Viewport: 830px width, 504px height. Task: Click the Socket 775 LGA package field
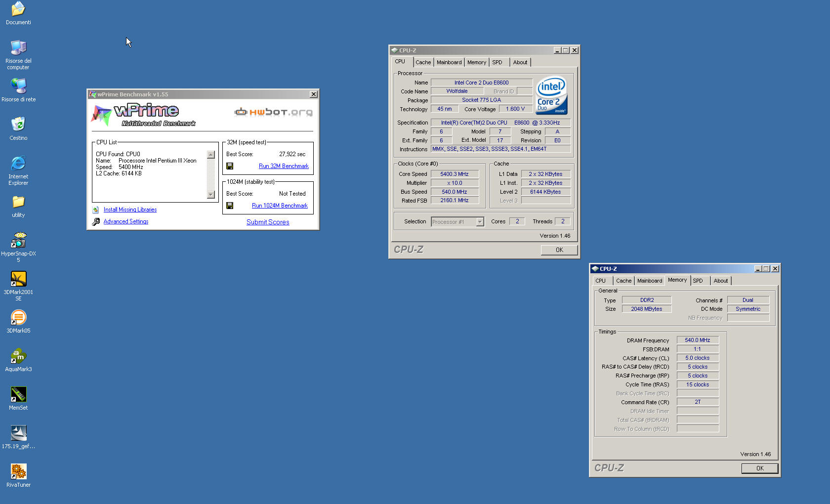pyautogui.click(x=482, y=100)
